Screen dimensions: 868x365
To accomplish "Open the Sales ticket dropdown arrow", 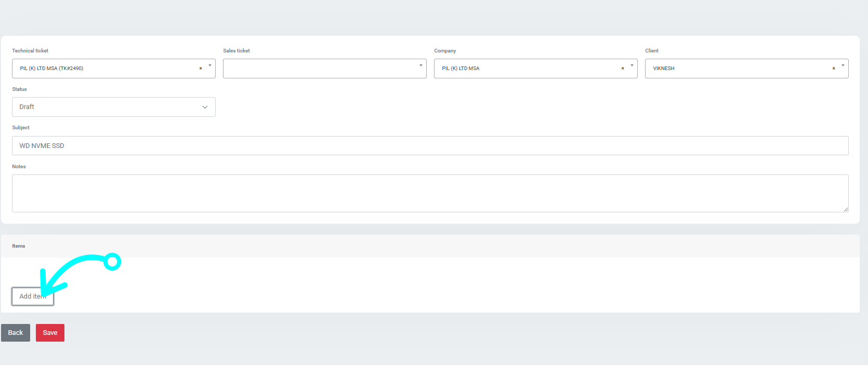I will [421, 66].
